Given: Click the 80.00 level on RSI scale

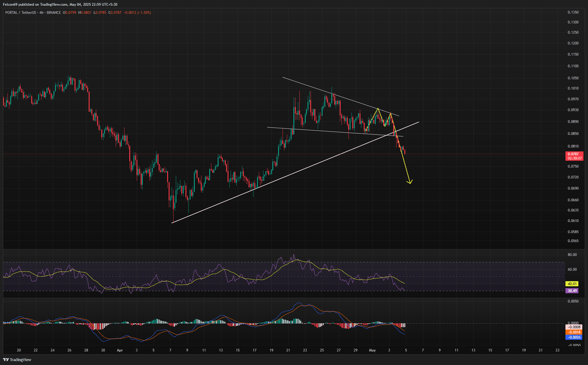Looking at the screenshot, I should click(572, 255).
